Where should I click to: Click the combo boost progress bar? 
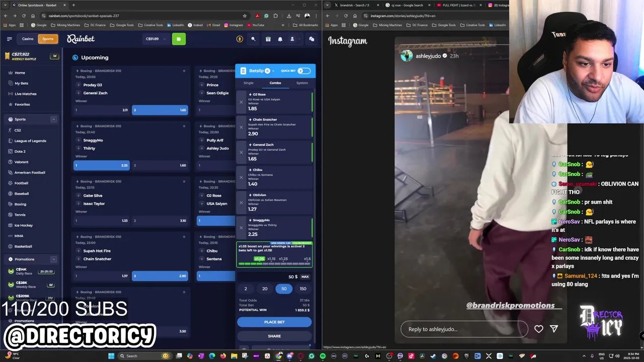[274, 263]
